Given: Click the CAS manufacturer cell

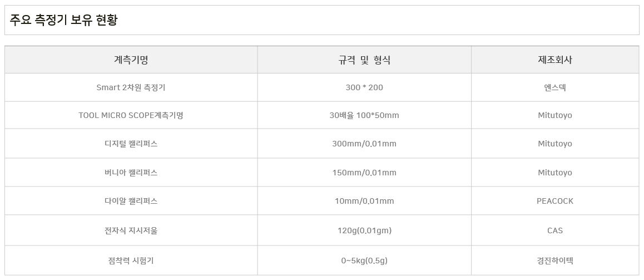Looking at the screenshot, I should pos(555,230).
